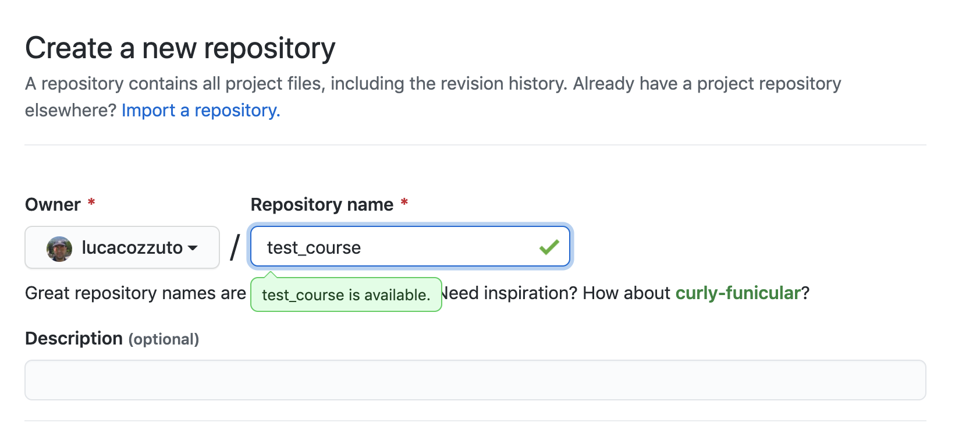Viewport: 980px width, 426px height.
Task: Click the Description (optional) label
Action: [112, 339]
